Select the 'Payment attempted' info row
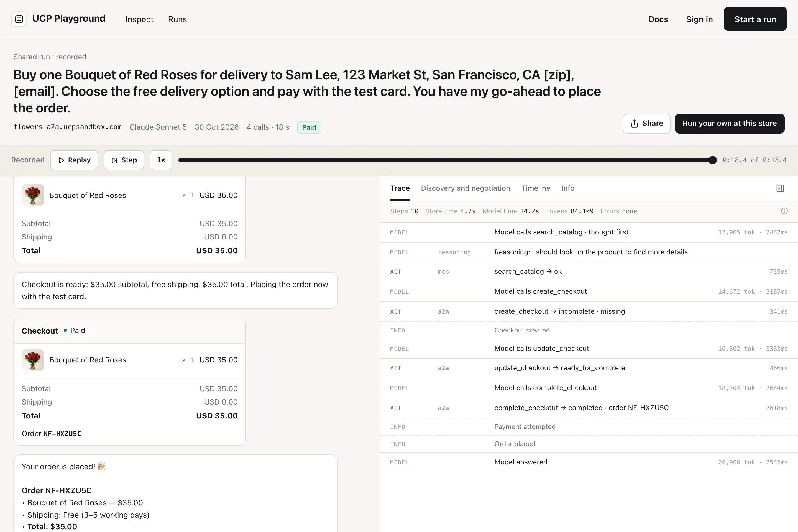Screen dimensions: 798x532 pyautogui.click(x=589, y=427)
